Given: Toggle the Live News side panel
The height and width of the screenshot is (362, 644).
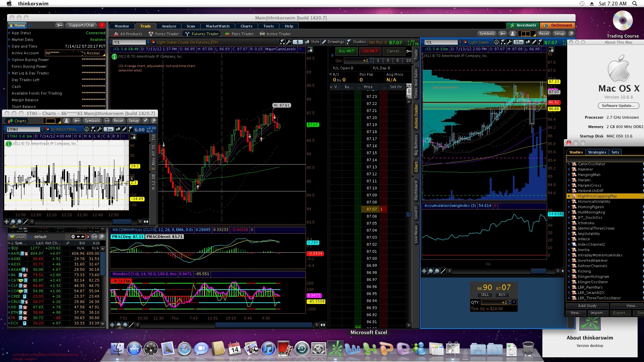Looking at the screenshot, I should [416, 234].
